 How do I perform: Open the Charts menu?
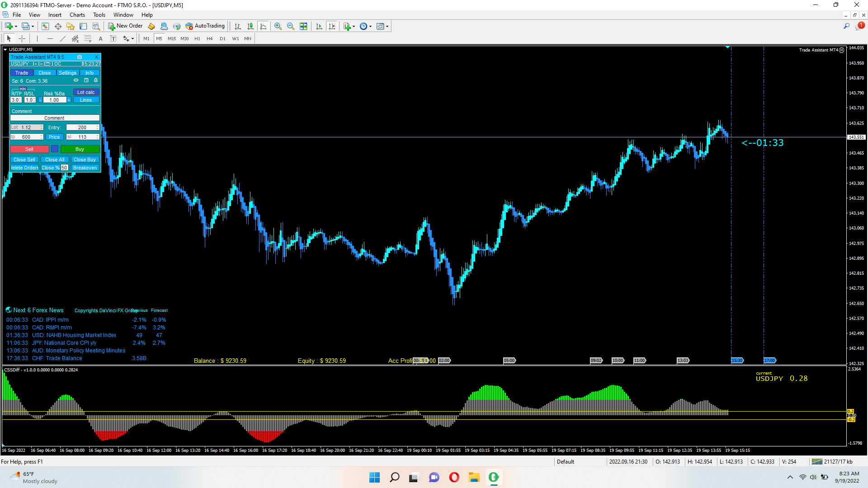tap(77, 15)
